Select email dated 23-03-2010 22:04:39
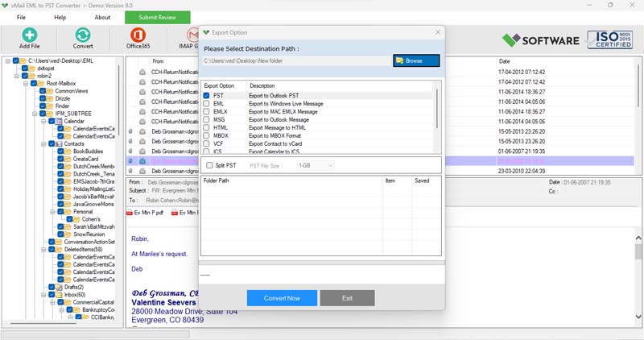 coord(522,171)
